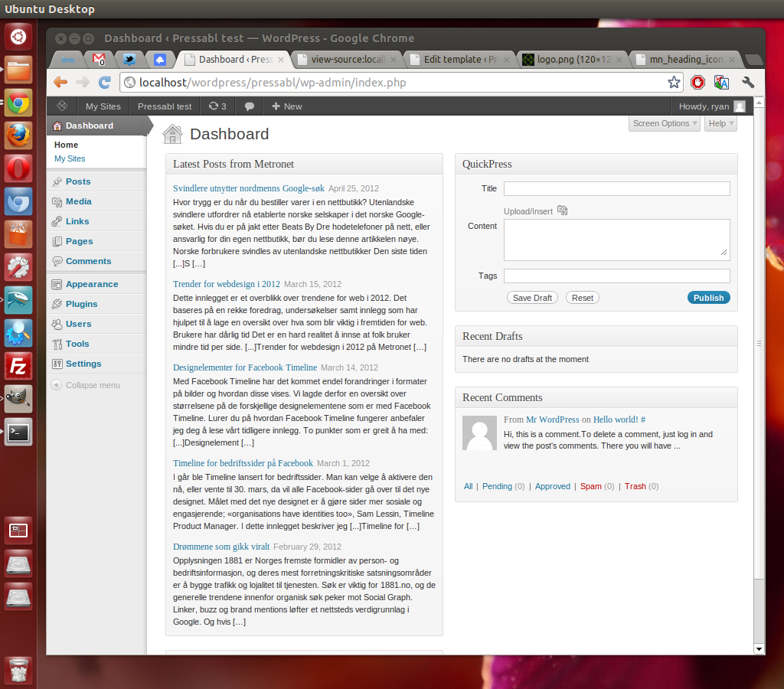Switch to the logo.png tab
The height and width of the screenshot is (689, 784).
click(573, 60)
